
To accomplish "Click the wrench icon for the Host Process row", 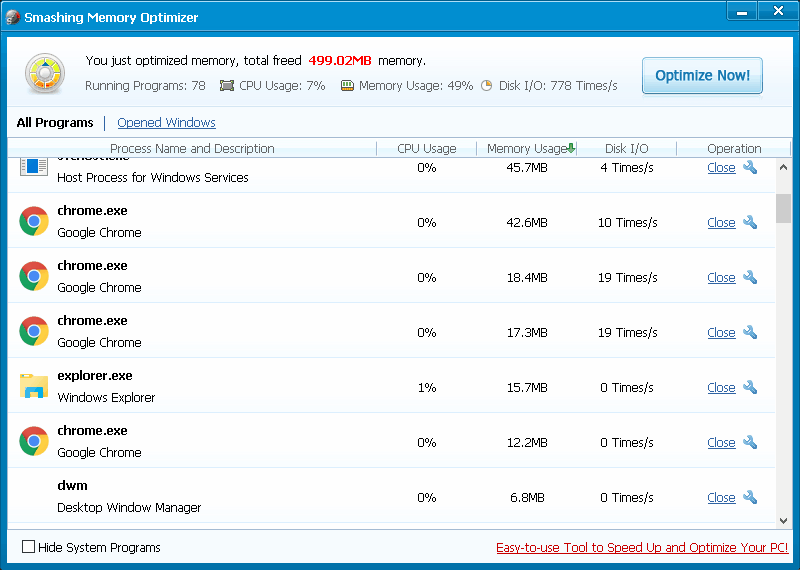I will [x=749, y=167].
